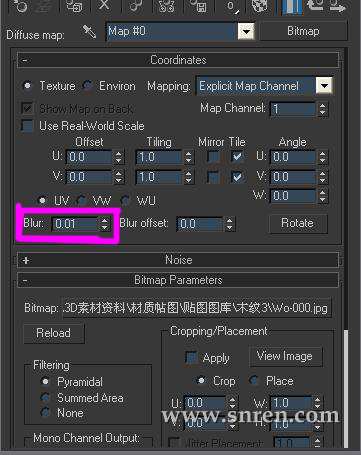
Task: Expand the Noise rollout
Action: tap(178, 260)
